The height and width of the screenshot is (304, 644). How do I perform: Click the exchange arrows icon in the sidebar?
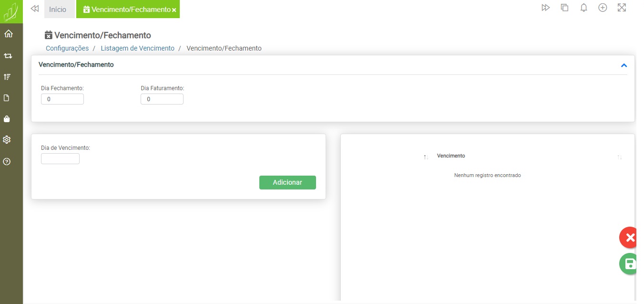coord(8,56)
